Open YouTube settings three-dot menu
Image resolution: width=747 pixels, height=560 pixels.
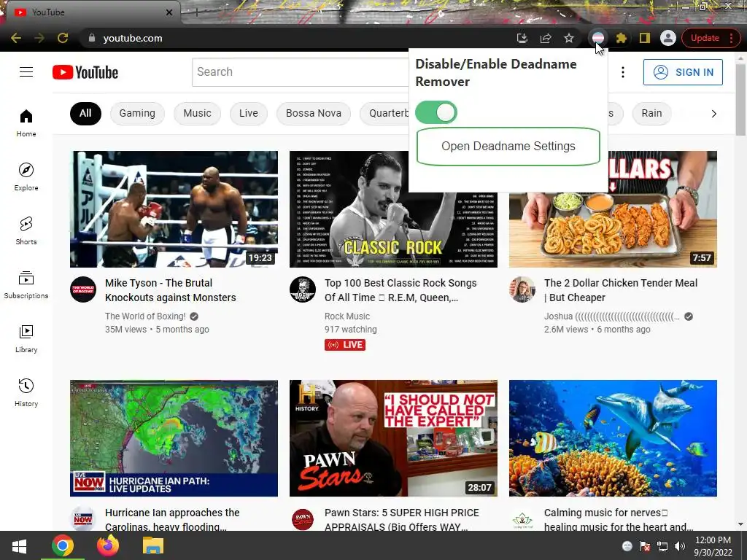(x=623, y=72)
